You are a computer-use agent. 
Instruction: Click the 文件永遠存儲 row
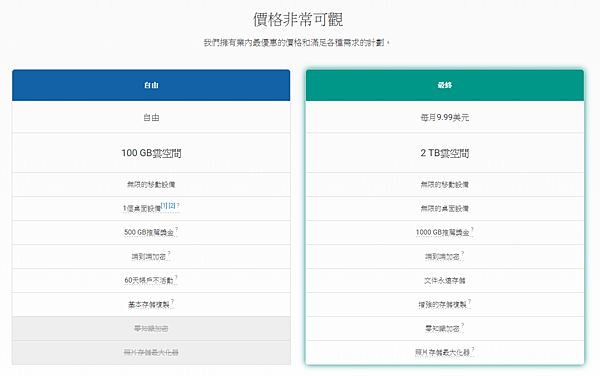click(x=445, y=281)
